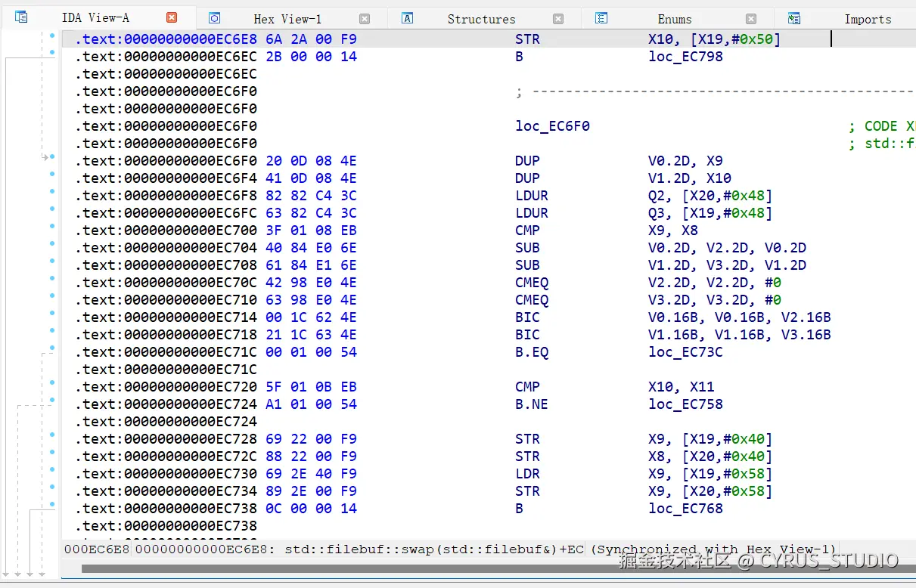
Task: Toggle breakpoint dot at B loc_EC768 line
Action: click(x=51, y=504)
